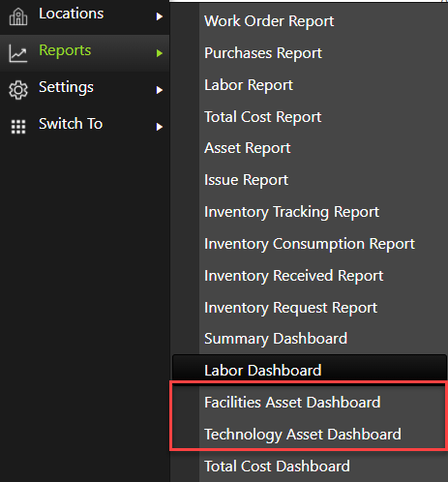
Task: Expand the Settings submenu arrow
Action: tap(160, 90)
